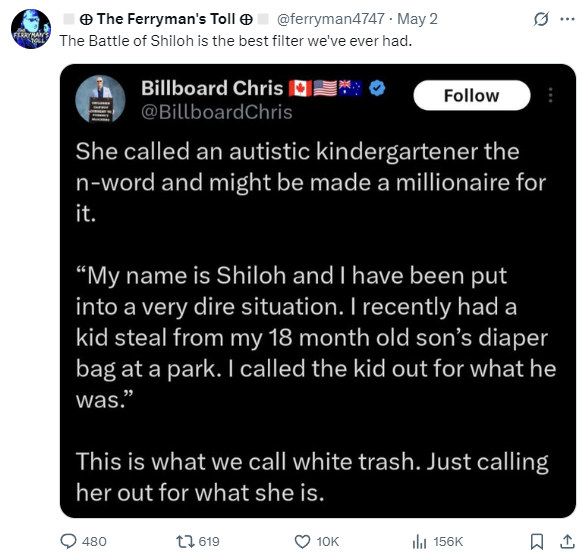Open the three-dot more menu on the post
Image resolution: width=583 pixels, height=559 pixels.
point(567,19)
